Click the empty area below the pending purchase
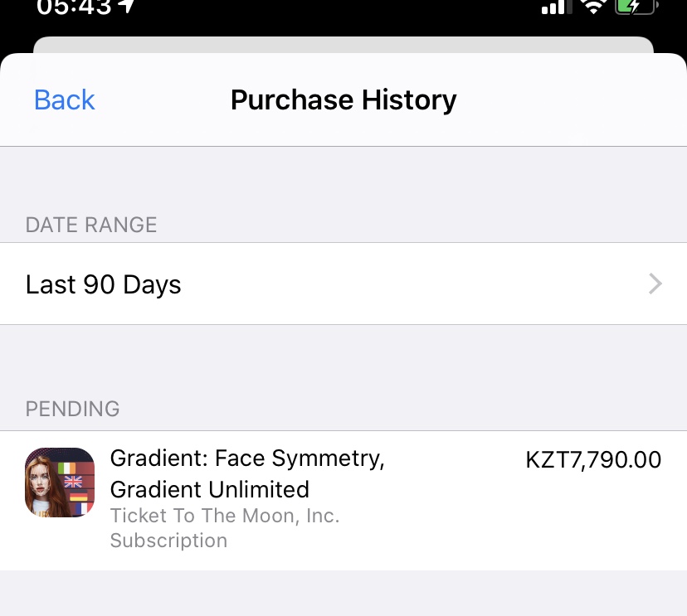687x616 pixels. tap(343, 594)
